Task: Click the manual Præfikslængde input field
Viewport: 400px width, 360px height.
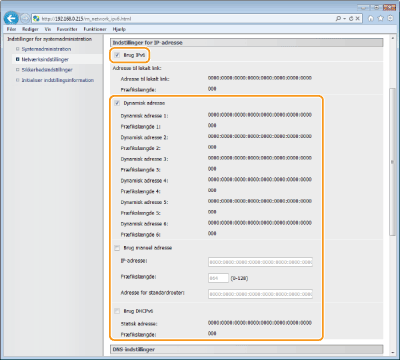Action: click(x=218, y=278)
